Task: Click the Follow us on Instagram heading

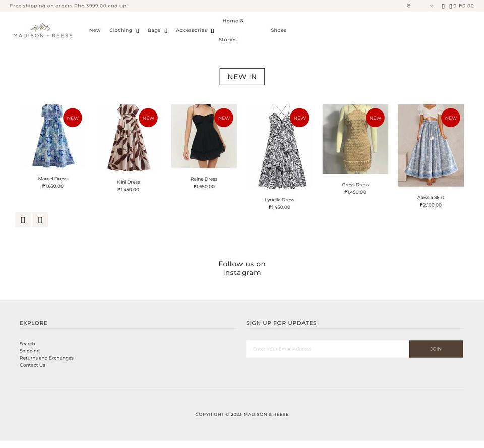Action: [x=242, y=268]
